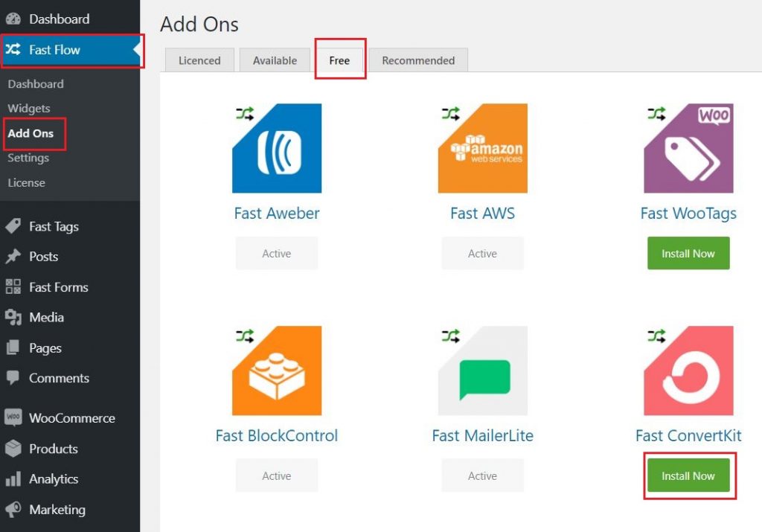Click the Products box icon
762x532 pixels.
click(13, 449)
